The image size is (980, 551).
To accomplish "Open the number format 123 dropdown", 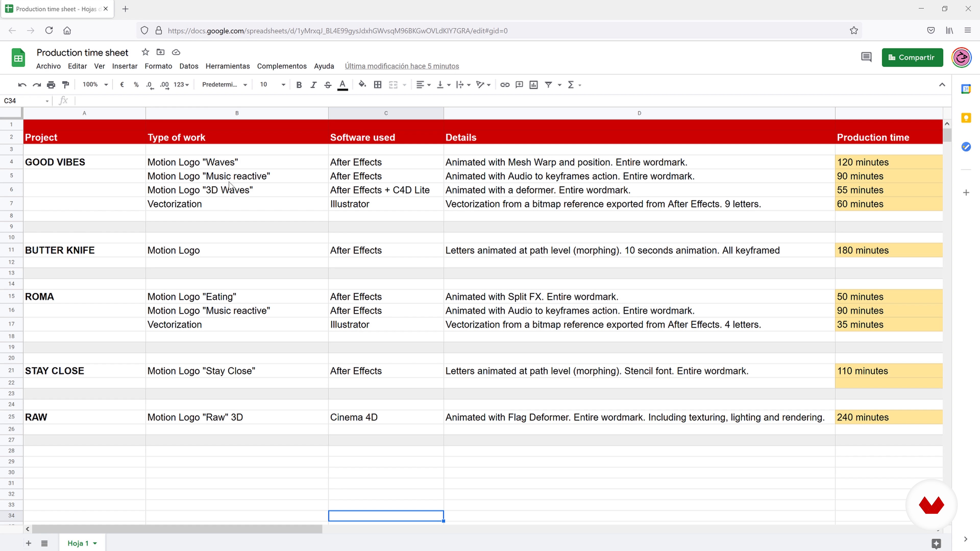I will (x=181, y=85).
